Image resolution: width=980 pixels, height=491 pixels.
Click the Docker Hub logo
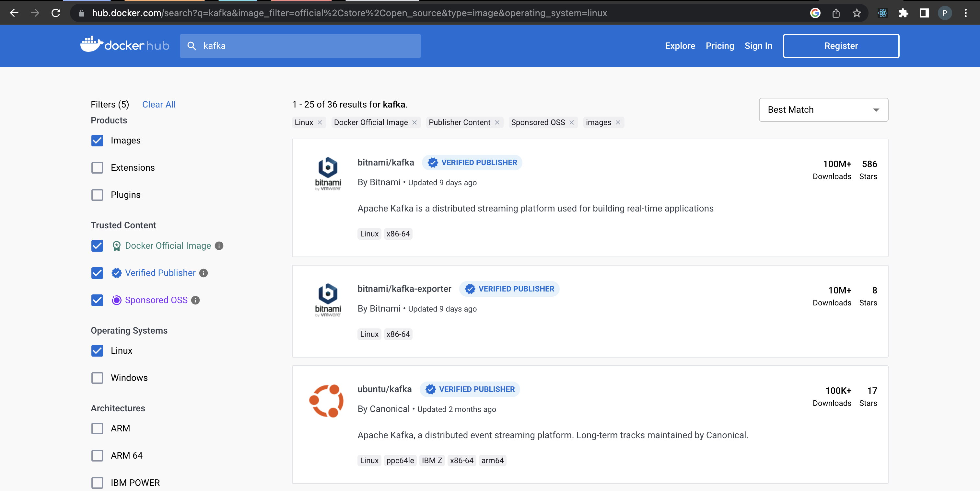[125, 46]
